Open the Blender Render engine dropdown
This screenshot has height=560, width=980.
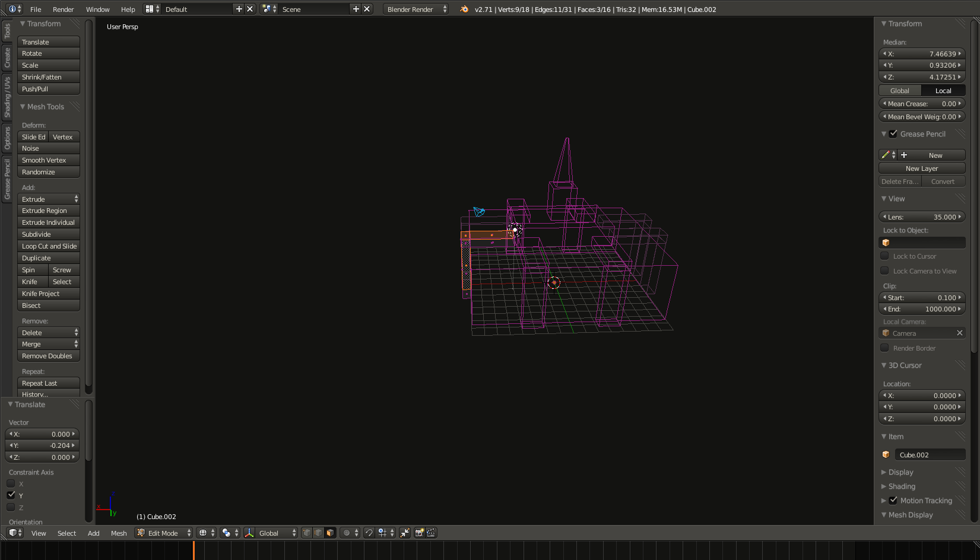[416, 9]
